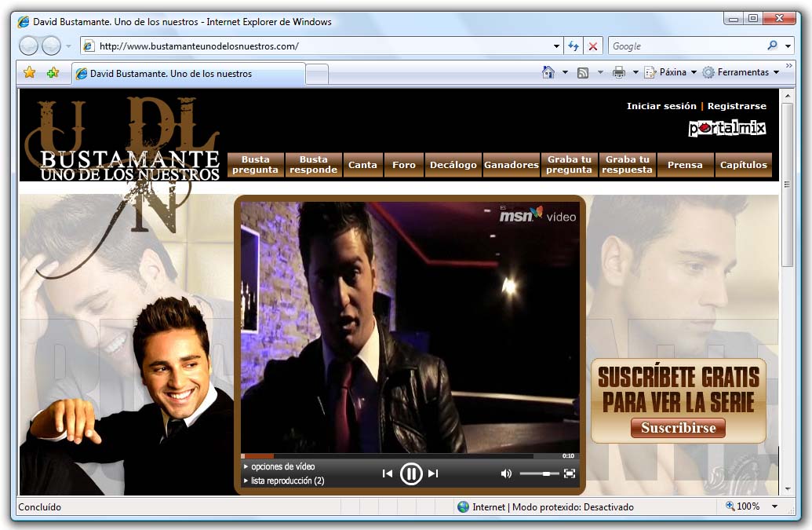Screen dimensions: 812x530
Task: Mute the video speaker icon
Action: [x=506, y=473]
